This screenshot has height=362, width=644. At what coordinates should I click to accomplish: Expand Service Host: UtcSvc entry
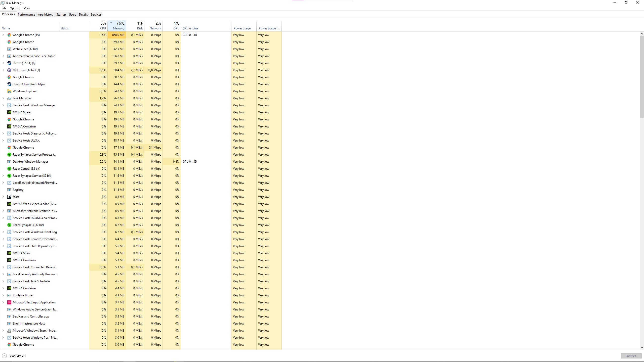click(3, 141)
